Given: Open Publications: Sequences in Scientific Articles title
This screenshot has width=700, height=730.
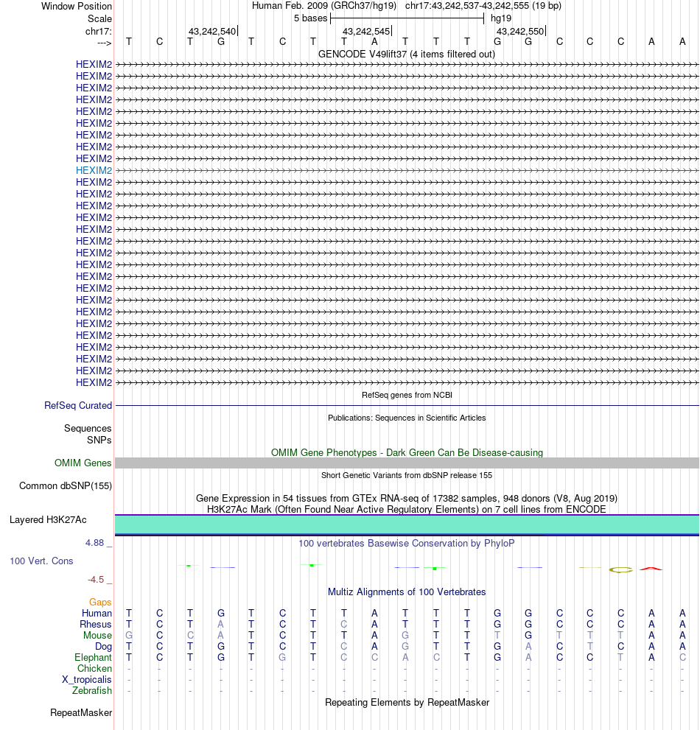Looking at the screenshot, I should (x=407, y=418).
